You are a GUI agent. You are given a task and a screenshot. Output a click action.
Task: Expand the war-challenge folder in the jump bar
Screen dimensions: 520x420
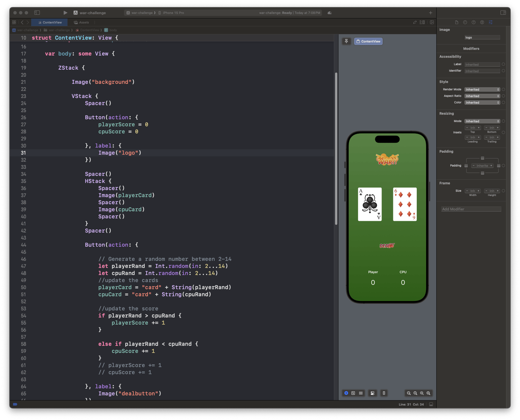[57, 30]
